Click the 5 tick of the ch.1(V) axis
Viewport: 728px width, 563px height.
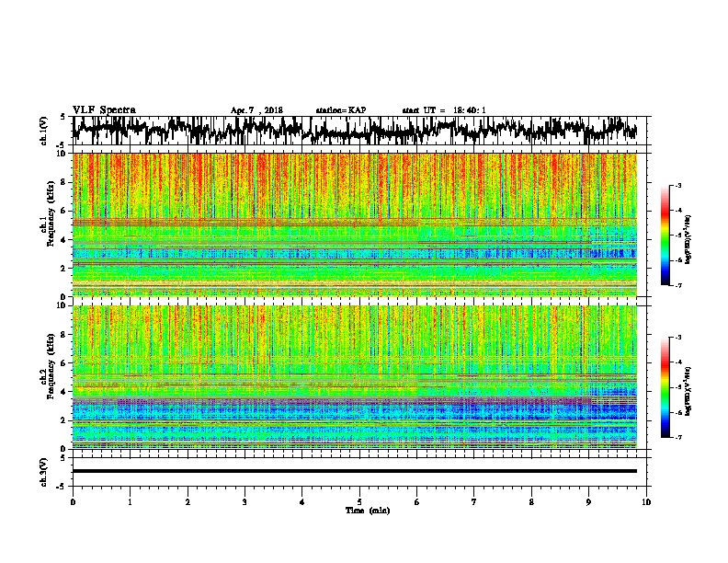click(63, 117)
